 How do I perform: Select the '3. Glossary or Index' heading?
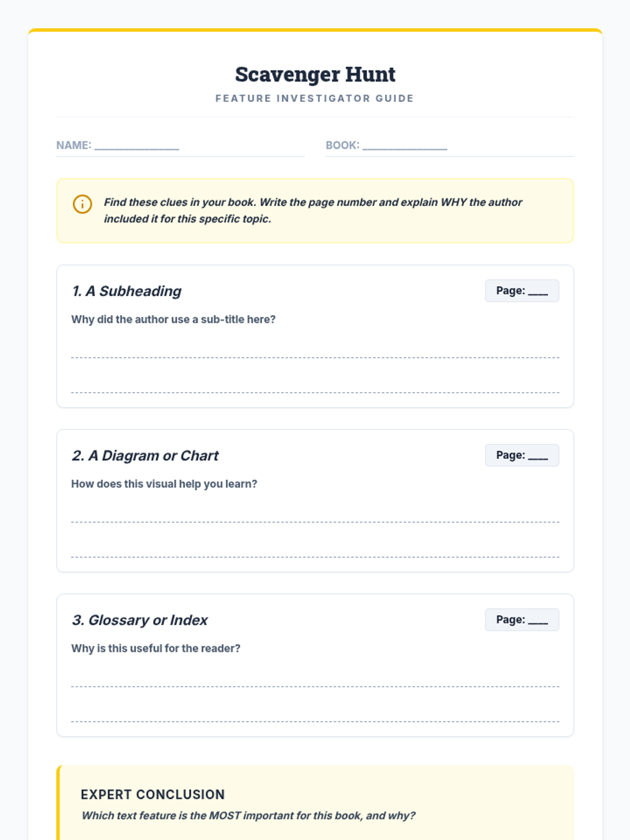click(x=140, y=619)
